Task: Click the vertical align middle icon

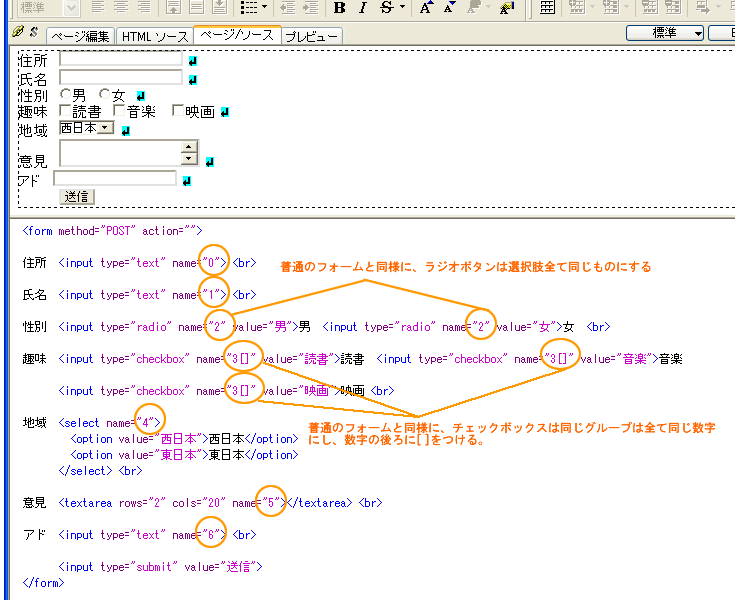Action: coord(196,7)
